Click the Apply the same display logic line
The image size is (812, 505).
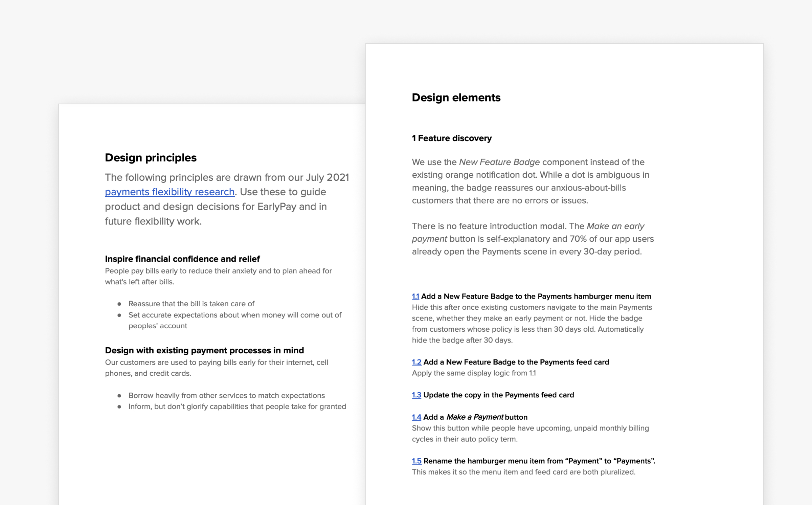coord(473,373)
